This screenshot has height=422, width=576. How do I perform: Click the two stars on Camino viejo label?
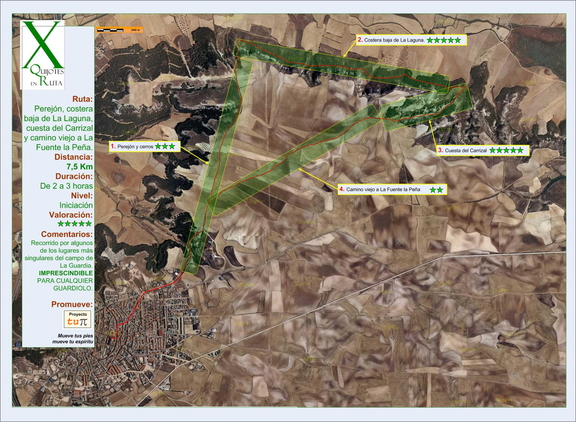click(x=436, y=190)
